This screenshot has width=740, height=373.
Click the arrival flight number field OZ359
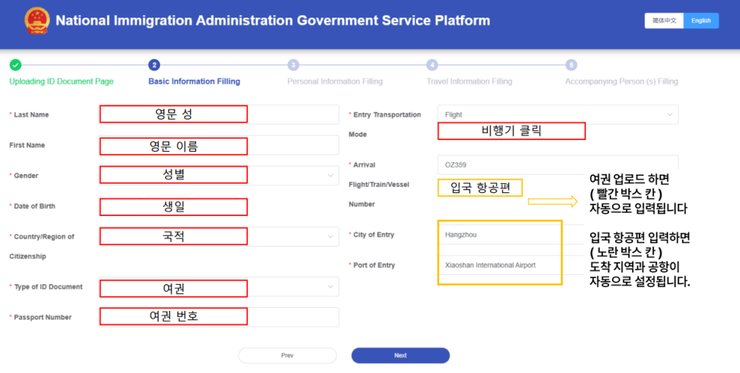pos(558,165)
